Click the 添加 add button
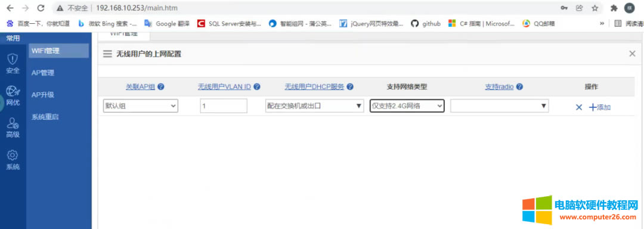This screenshot has width=644, height=229. 600,107
